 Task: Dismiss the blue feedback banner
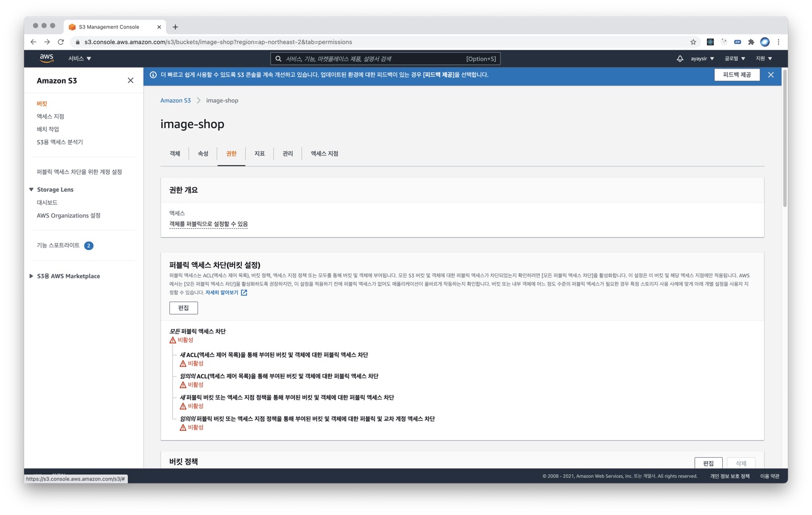(770, 75)
